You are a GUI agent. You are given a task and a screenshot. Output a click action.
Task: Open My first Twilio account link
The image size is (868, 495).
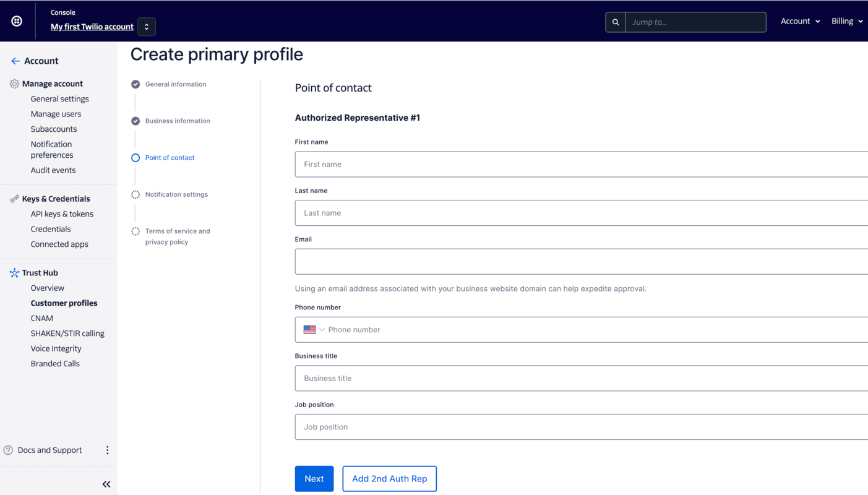(92, 27)
